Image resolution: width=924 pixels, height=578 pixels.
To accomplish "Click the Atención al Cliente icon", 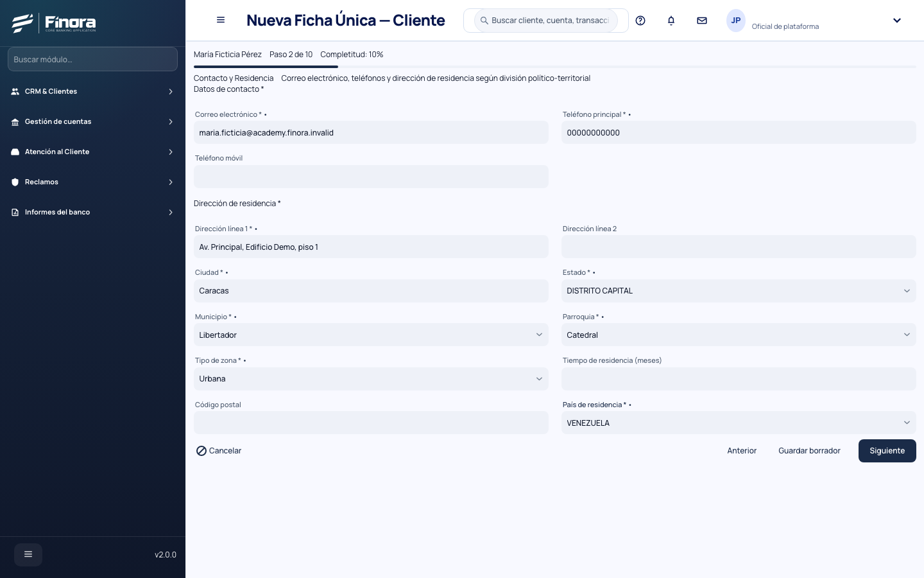I will pos(15,152).
